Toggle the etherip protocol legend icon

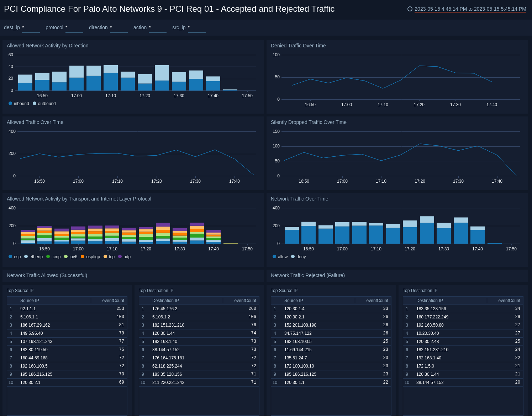pyautogui.click(x=26, y=256)
